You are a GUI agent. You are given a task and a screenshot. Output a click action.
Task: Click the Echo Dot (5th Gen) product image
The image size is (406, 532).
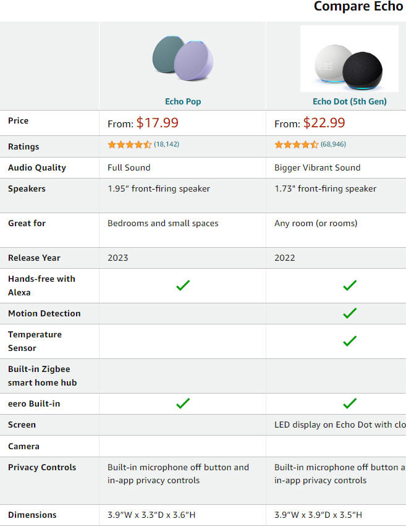coord(349,59)
